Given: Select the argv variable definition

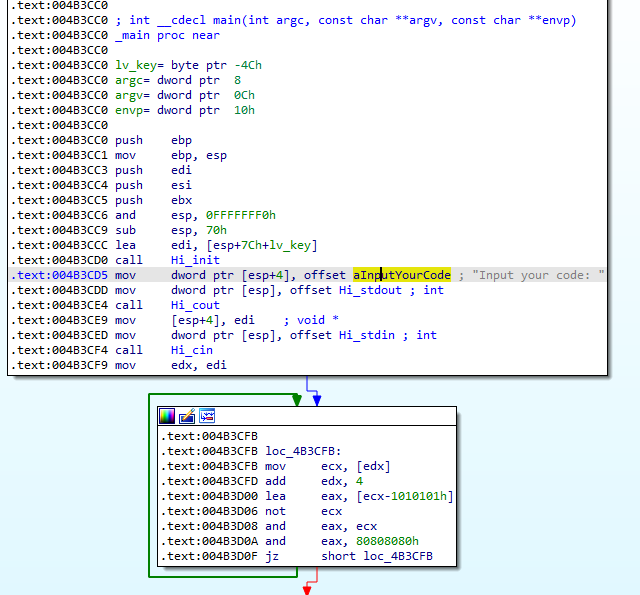Looking at the screenshot, I should tap(185, 95).
